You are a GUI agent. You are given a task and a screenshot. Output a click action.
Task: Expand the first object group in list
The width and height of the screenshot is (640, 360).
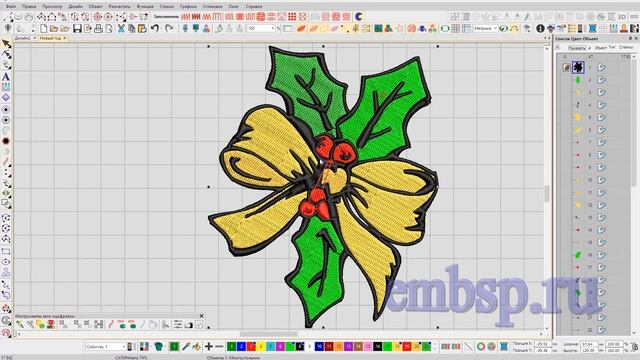(x=567, y=67)
